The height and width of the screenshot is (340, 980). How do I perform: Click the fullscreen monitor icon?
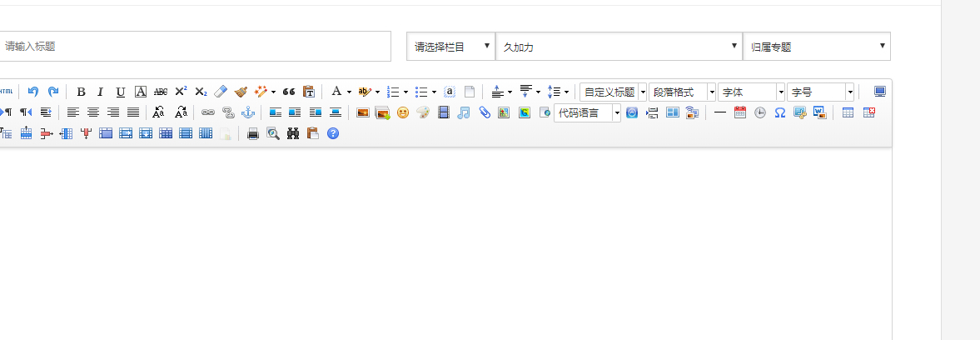pos(879,92)
